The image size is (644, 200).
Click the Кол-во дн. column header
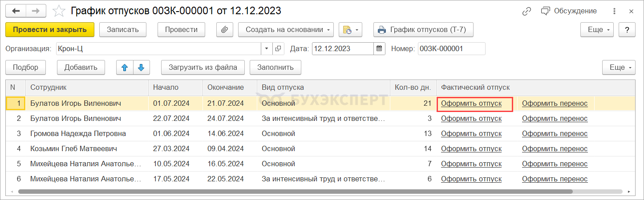coord(413,88)
